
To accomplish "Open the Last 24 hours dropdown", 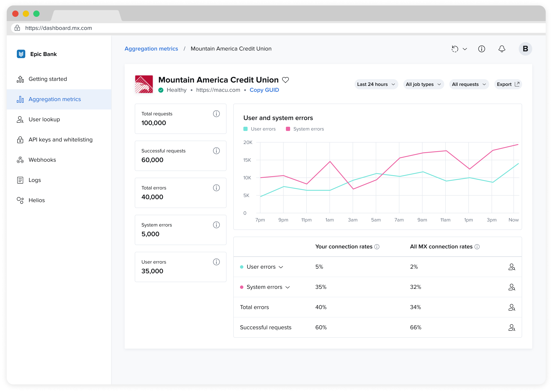I will point(376,84).
